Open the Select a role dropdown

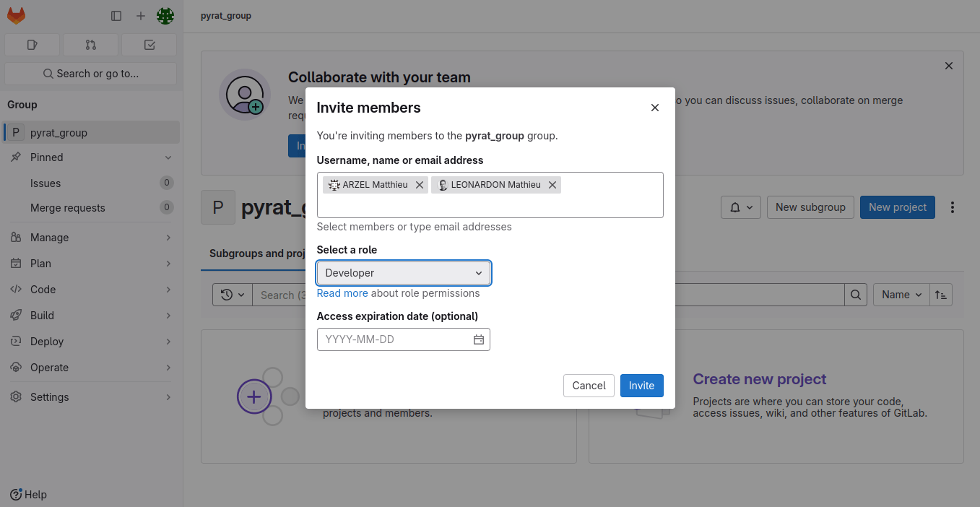404,273
